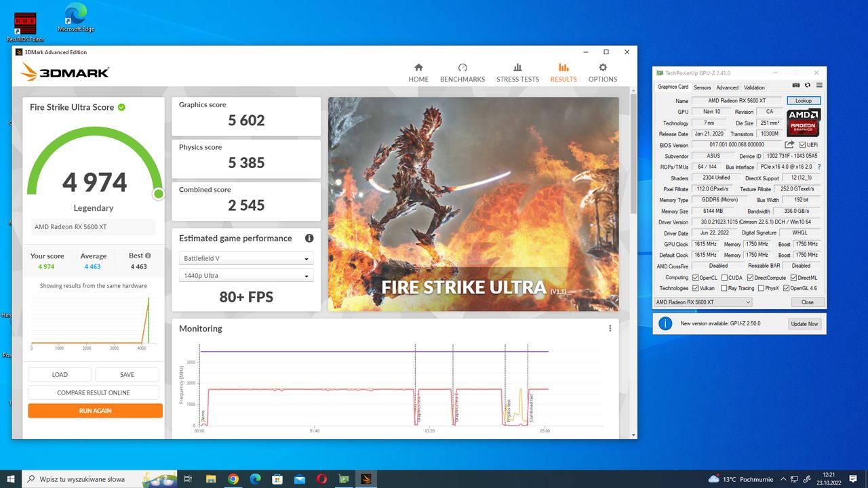Click the Fire Strike Ultra preview image
Image resolution: width=868 pixels, height=488 pixels.
(x=473, y=204)
